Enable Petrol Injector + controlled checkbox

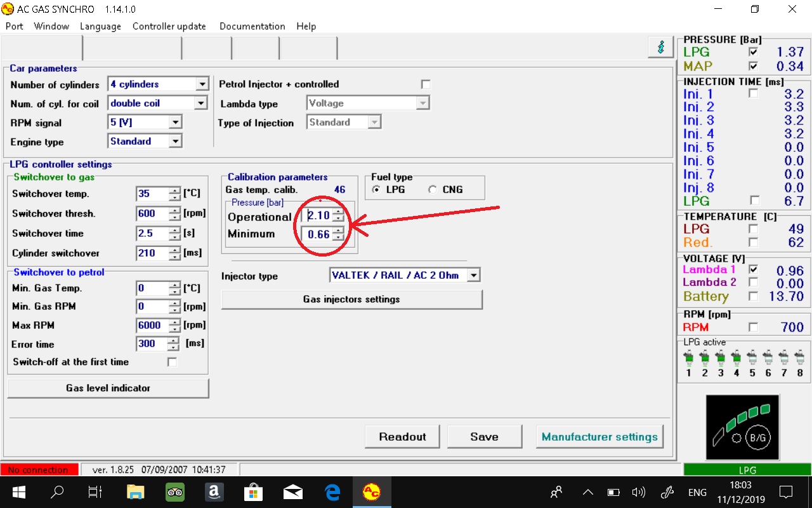(426, 84)
